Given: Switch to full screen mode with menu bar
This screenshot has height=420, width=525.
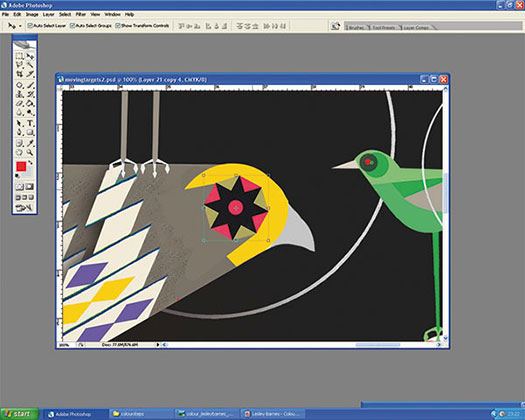Looking at the screenshot, I should point(25,197).
